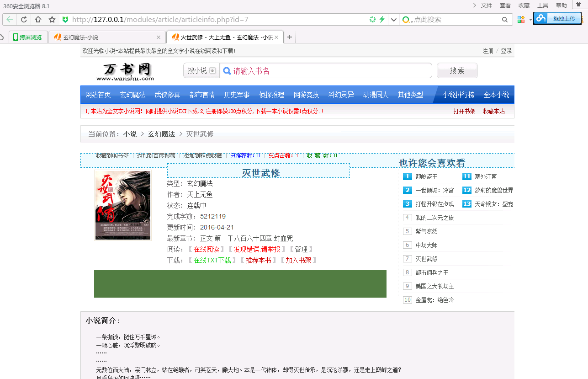Click 收藏本站 link

click(494, 111)
